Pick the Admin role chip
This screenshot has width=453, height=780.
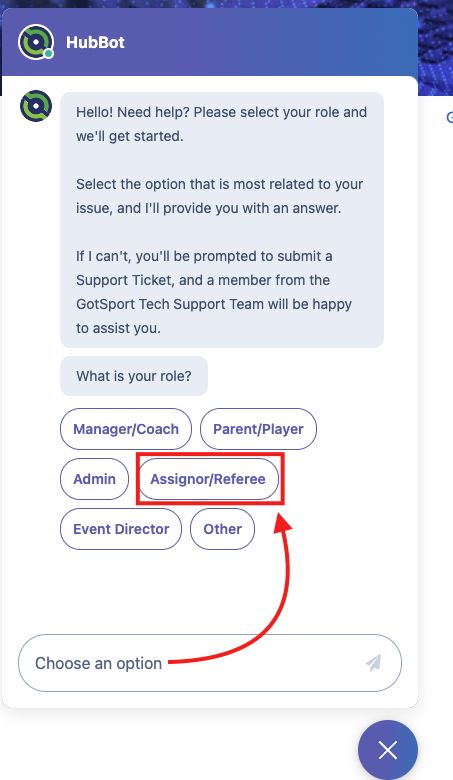tap(94, 479)
